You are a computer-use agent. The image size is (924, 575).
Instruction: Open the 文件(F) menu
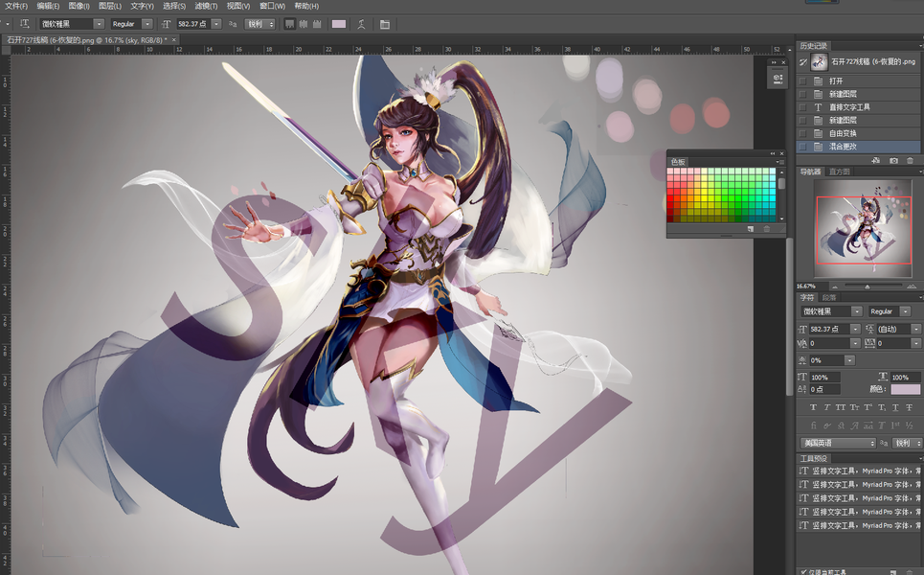point(16,6)
